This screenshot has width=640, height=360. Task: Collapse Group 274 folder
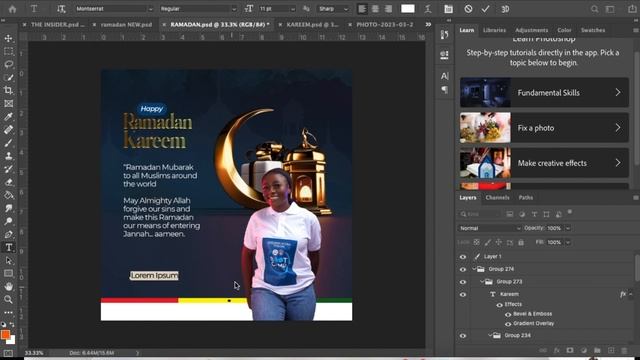(474, 269)
